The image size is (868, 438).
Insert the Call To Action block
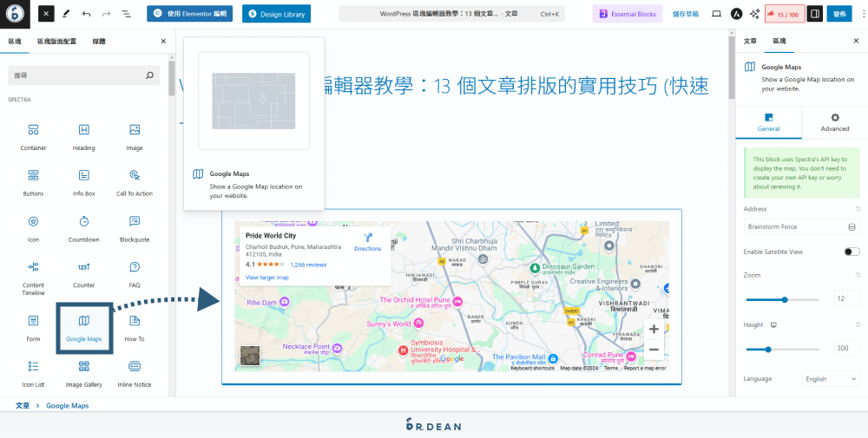point(134,184)
